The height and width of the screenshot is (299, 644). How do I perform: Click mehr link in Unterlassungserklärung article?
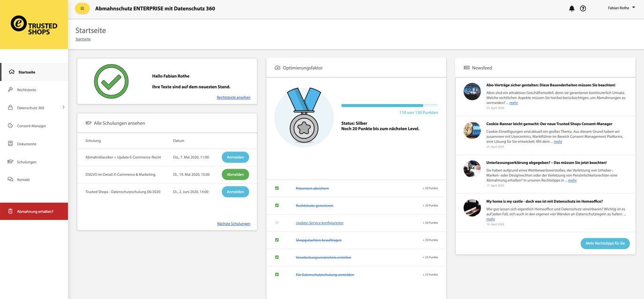tap(572, 180)
